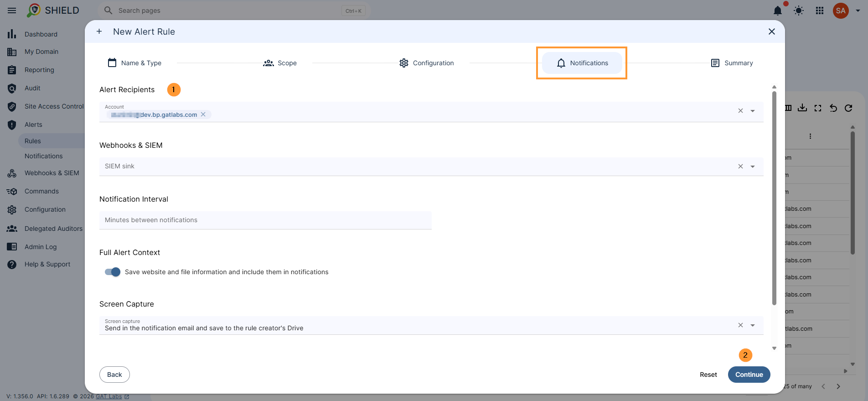Screen dimensions: 868x401
Task: Click Continue to proceed
Action: 749,375
